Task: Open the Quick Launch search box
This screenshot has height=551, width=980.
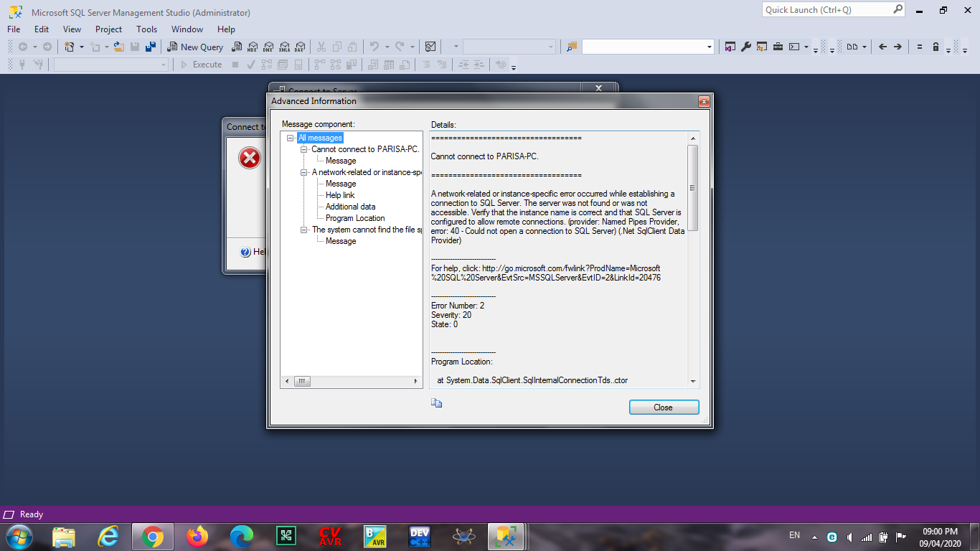Action: (x=834, y=10)
